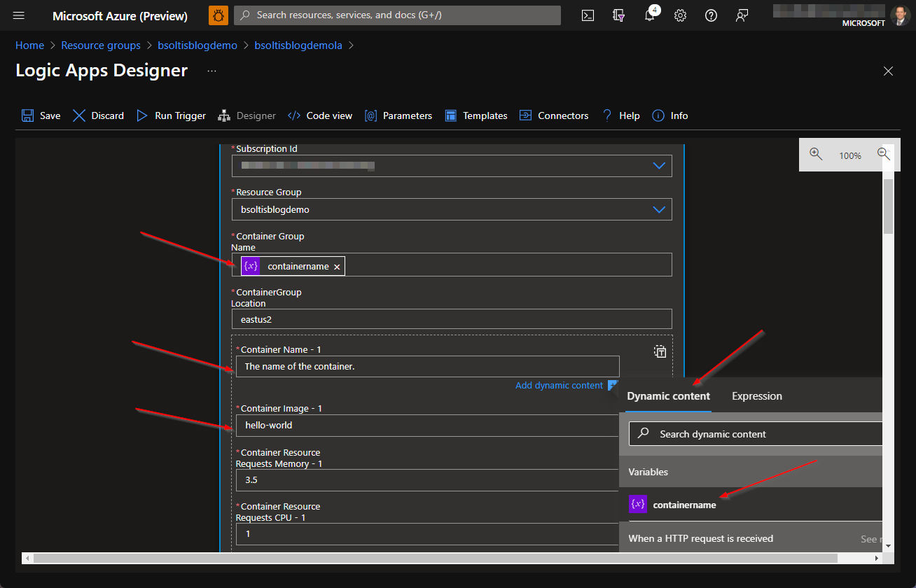
Task: Click the Add dynamic content link
Action: point(559,386)
